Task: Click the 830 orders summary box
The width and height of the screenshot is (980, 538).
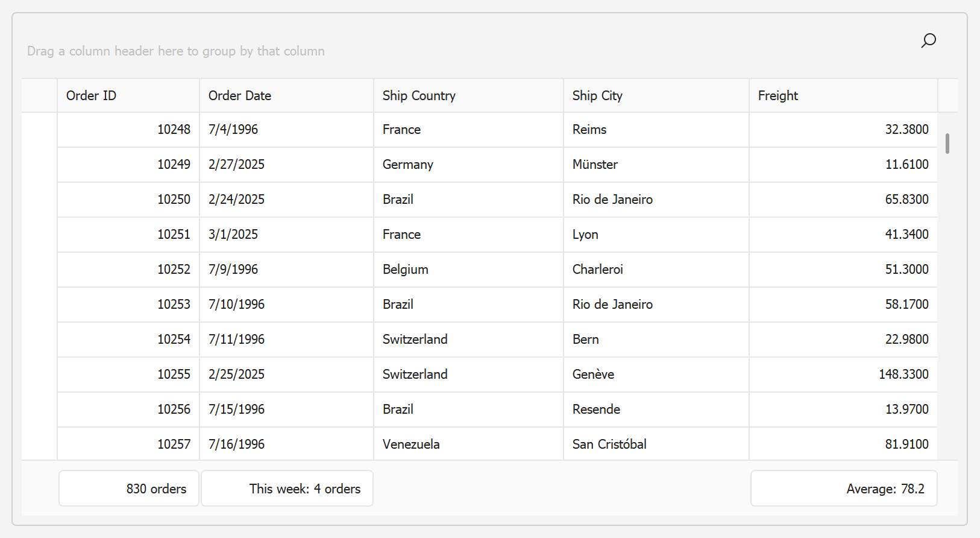Action: (129, 489)
